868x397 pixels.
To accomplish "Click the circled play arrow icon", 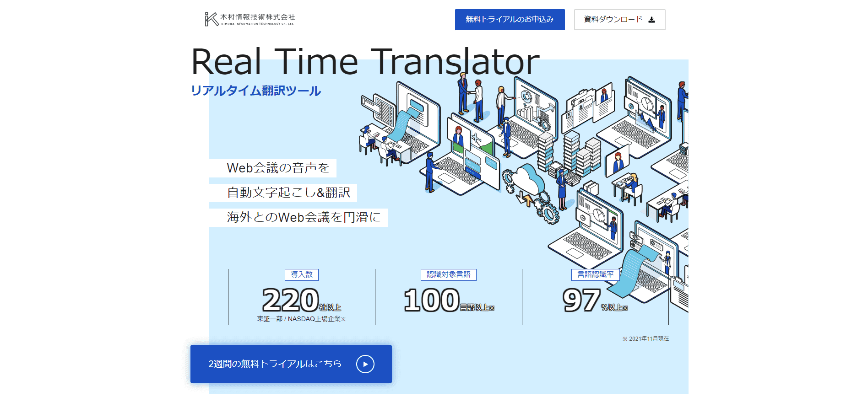I will tap(365, 364).
